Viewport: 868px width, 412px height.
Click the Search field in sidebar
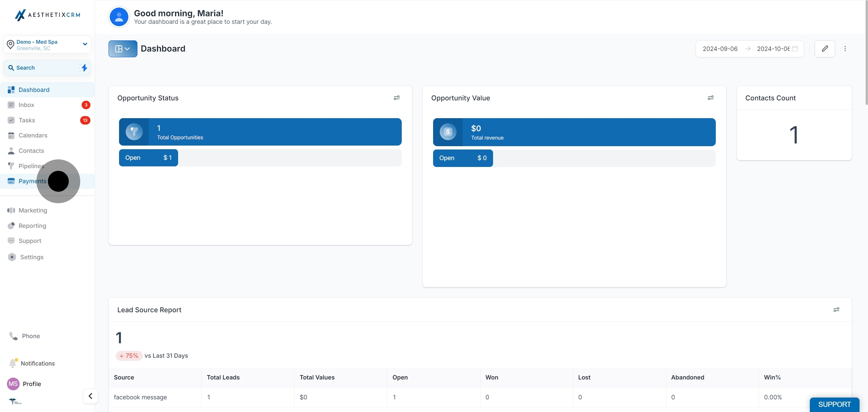[47, 68]
